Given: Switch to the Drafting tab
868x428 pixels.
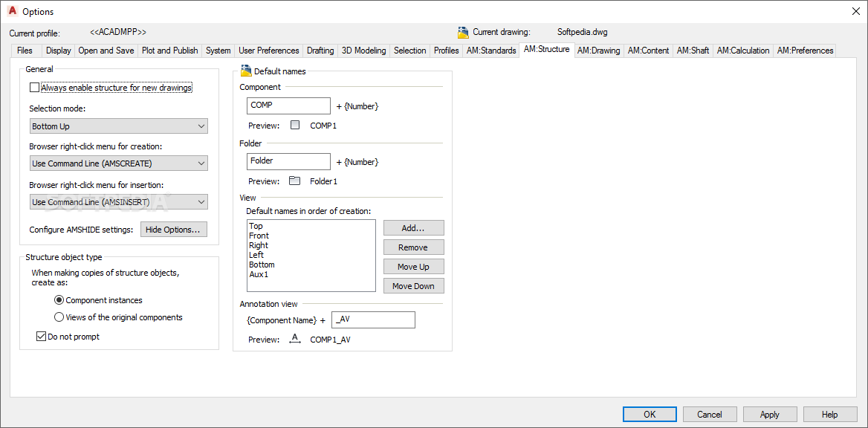Looking at the screenshot, I should coord(320,51).
